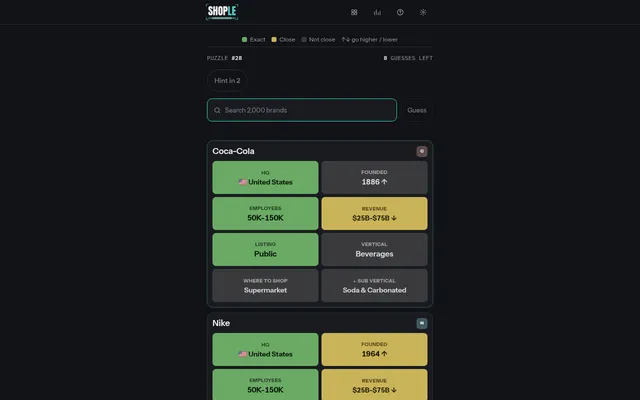
Task: Click Nike's Founded 1964 tile
Action: 374,349
